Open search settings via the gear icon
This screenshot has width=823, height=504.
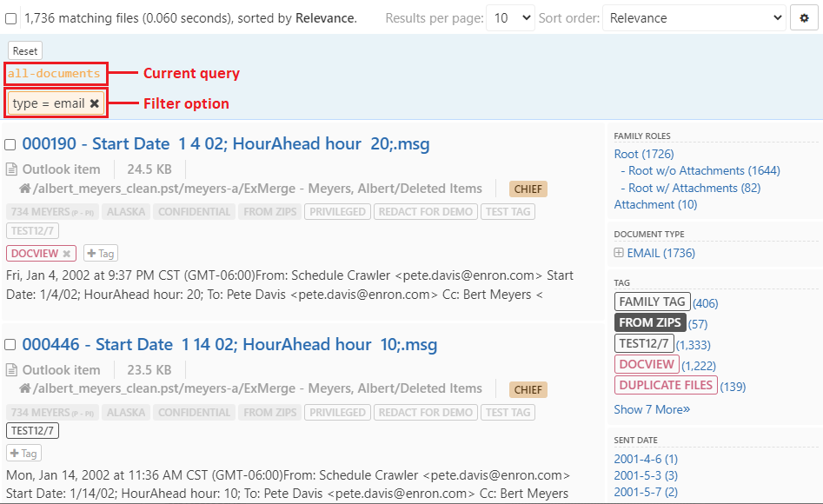804,17
